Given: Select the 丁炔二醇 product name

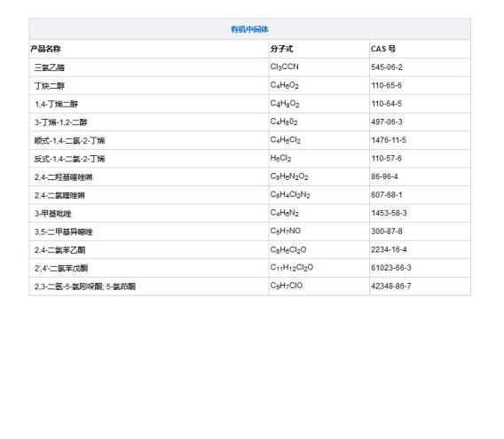Looking at the screenshot, I should (50, 86).
